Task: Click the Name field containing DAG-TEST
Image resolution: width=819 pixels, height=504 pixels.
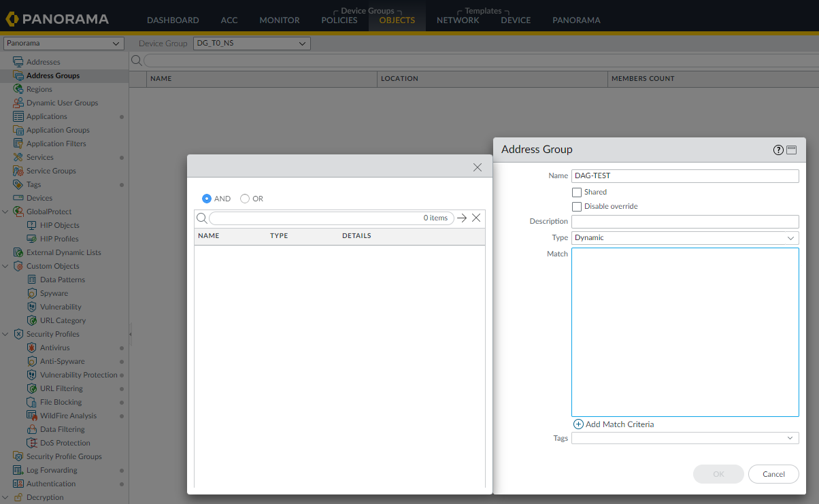Action: [x=684, y=175]
